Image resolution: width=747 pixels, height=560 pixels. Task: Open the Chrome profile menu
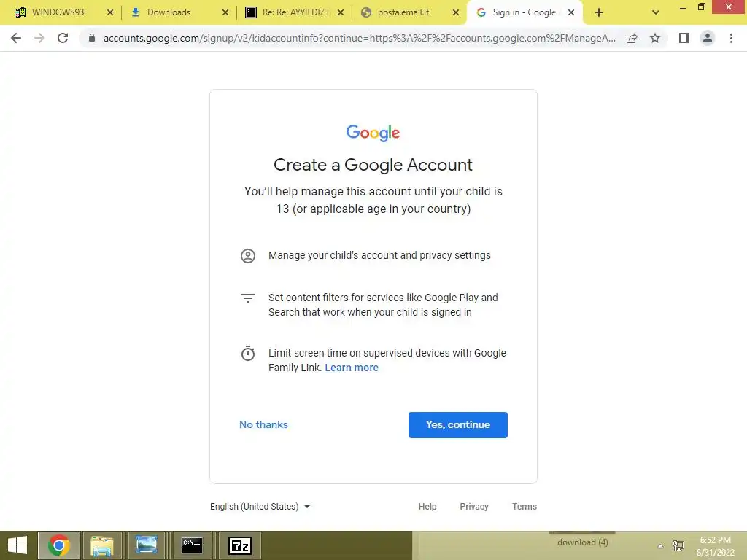(708, 38)
